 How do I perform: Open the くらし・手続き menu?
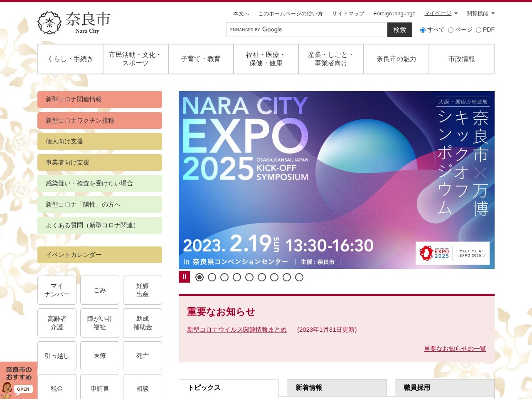70,59
